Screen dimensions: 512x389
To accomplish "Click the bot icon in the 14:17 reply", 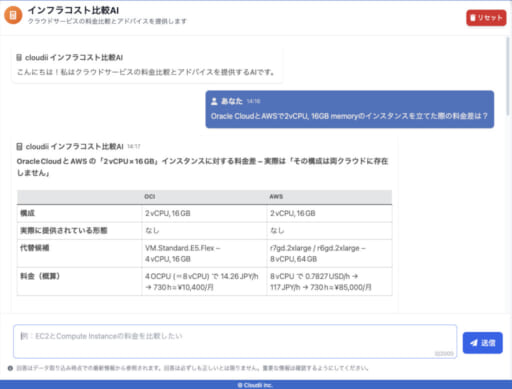I will tap(19, 146).
